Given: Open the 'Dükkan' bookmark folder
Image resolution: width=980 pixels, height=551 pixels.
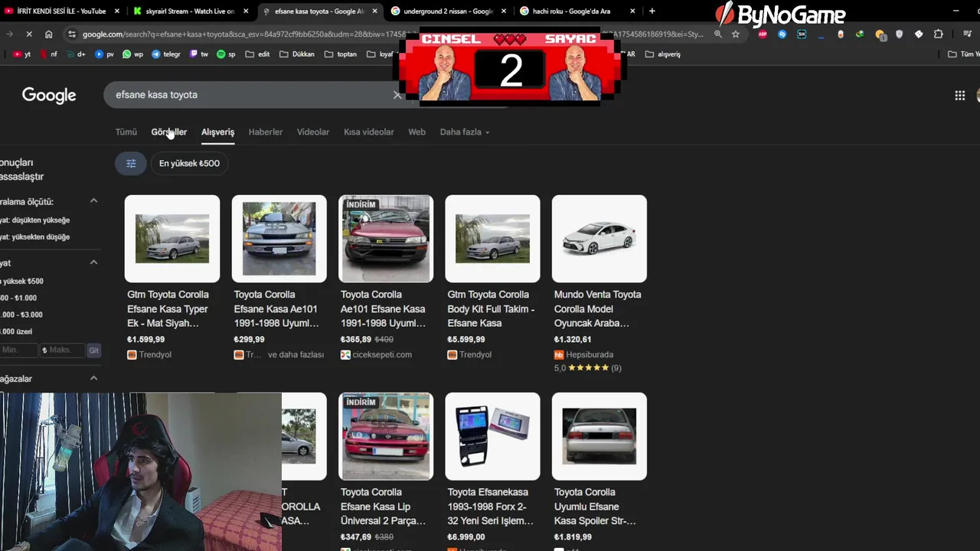Looking at the screenshot, I should (x=296, y=54).
